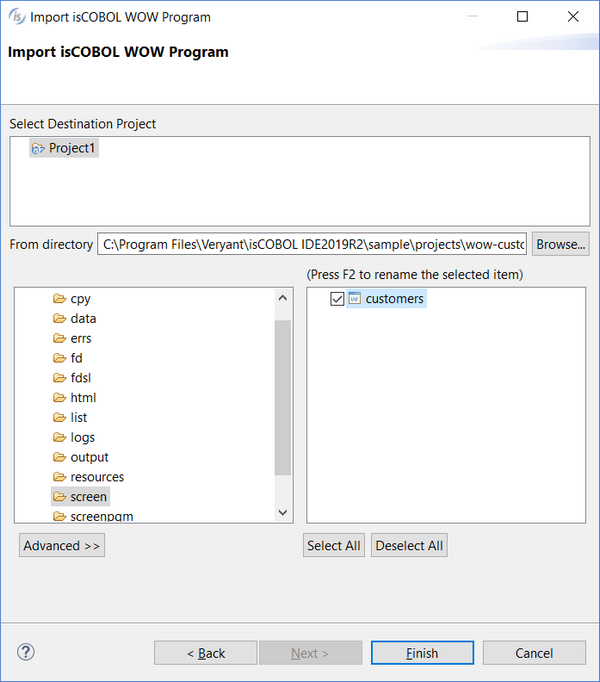The image size is (600, 682).
Task: Select the errs folder name
Action: (81, 338)
